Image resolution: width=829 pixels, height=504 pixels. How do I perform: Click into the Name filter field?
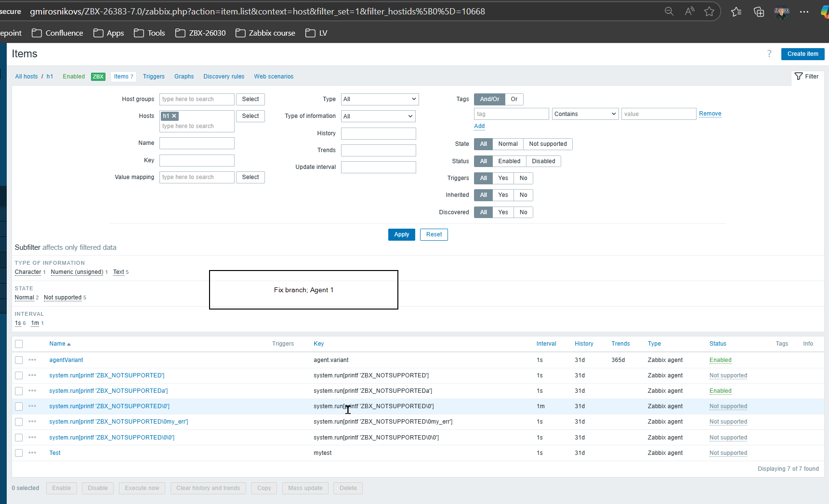point(197,143)
